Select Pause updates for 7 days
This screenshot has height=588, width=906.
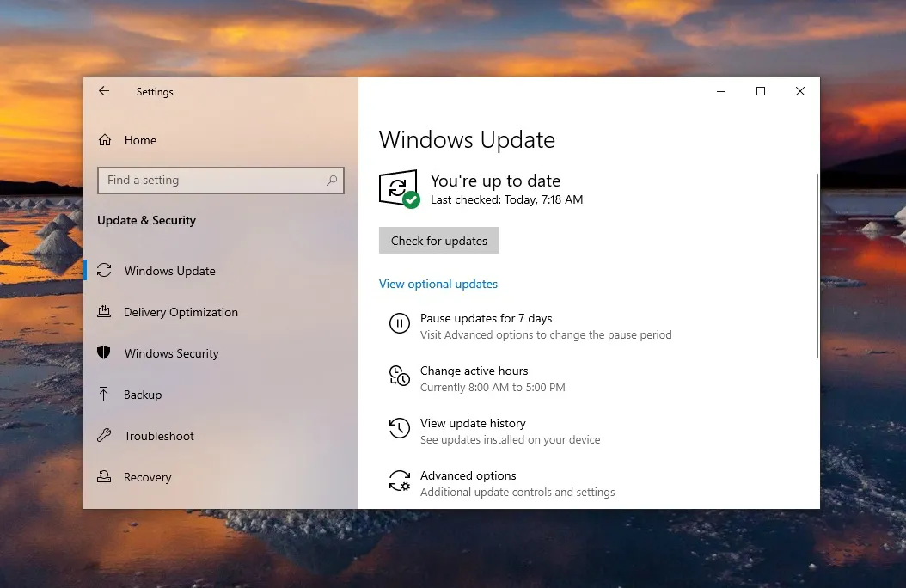click(x=486, y=319)
